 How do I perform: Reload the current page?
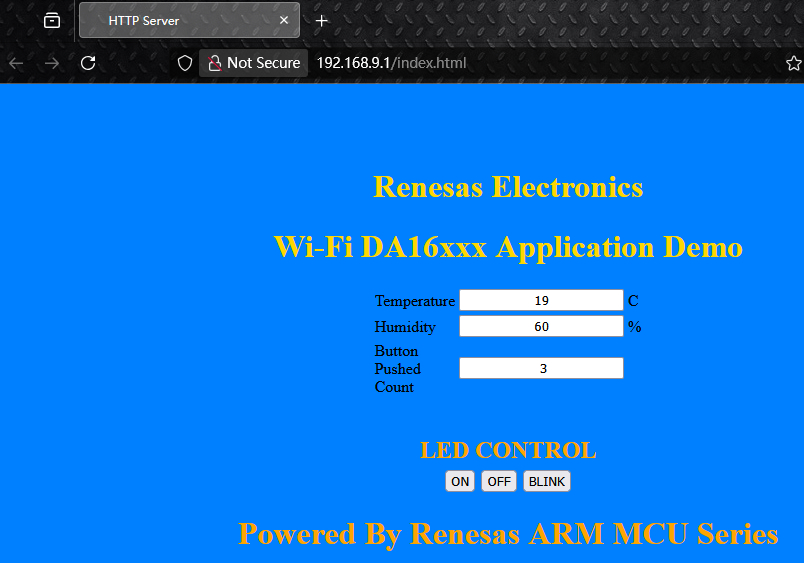pos(88,63)
